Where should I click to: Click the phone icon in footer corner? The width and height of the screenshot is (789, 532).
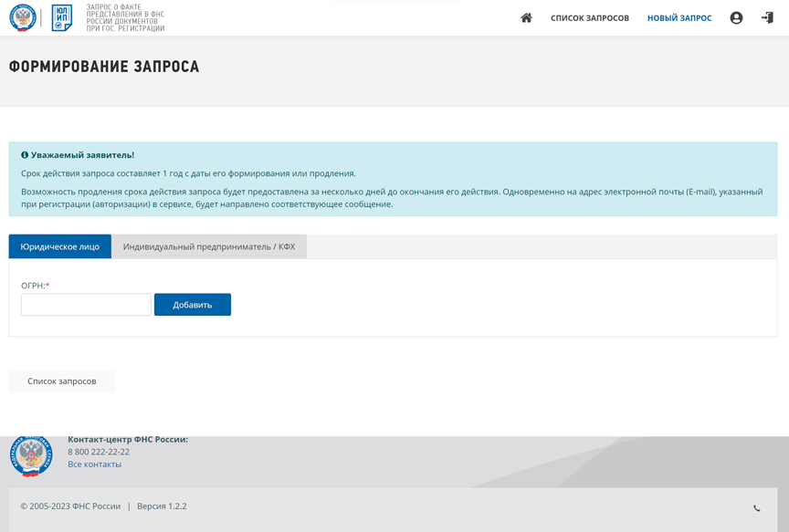click(756, 508)
